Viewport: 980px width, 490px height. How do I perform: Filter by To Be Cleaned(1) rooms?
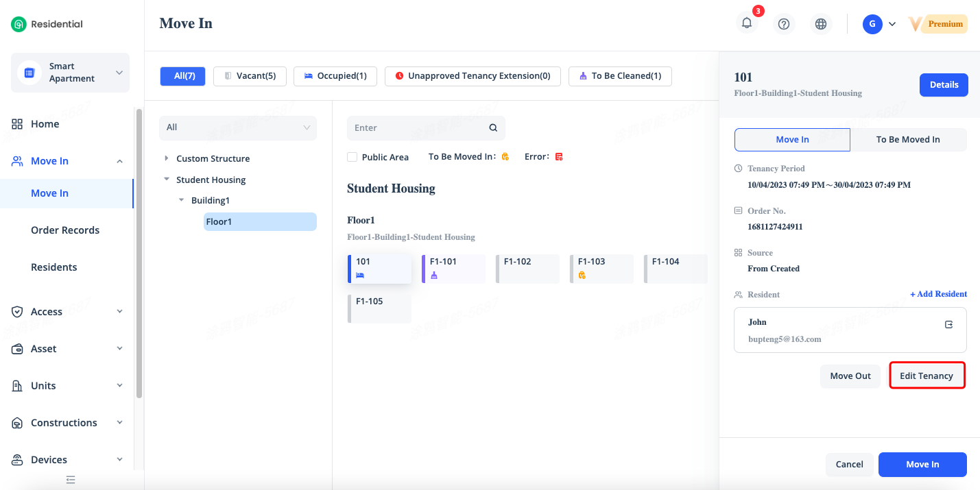[620, 76]
